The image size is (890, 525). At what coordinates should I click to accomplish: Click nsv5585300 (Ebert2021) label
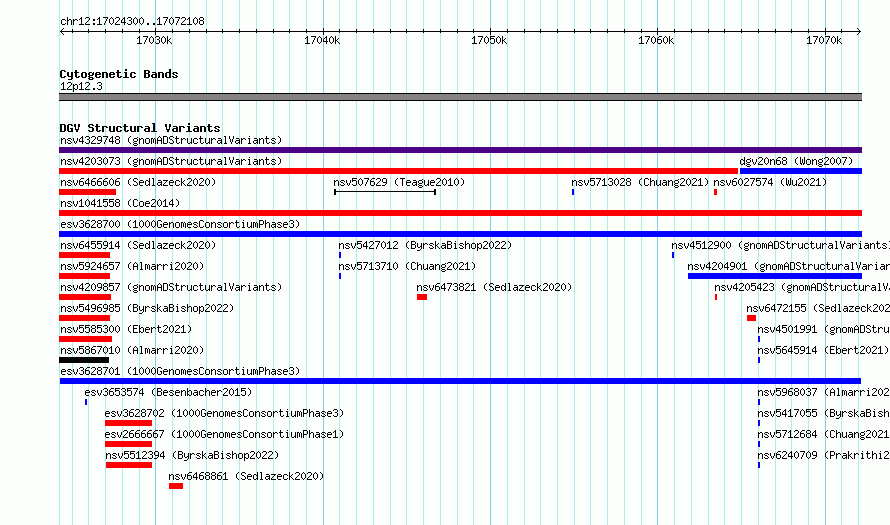click(x=126, y=329)
